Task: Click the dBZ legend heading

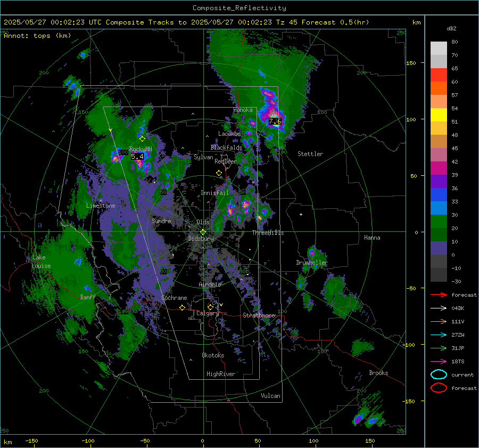Action: coord(451,28)
